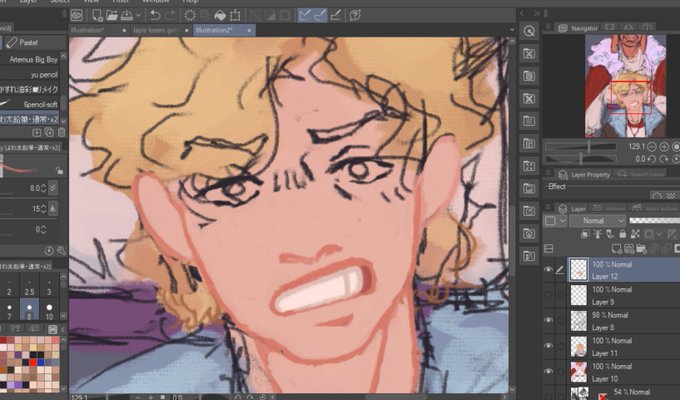Click the navigator rotation slider

580,159
